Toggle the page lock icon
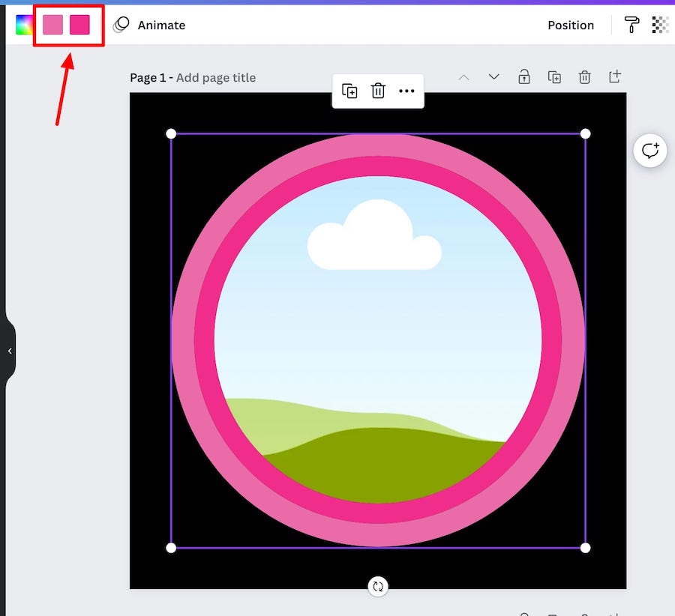The width and height of the screenshot is (675, 616). 524,76
